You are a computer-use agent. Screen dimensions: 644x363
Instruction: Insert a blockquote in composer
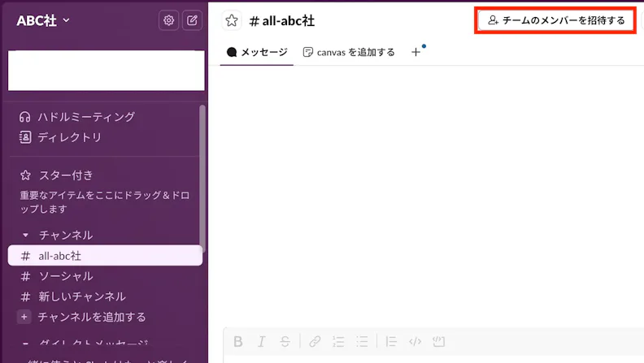[x=391, y=341]
